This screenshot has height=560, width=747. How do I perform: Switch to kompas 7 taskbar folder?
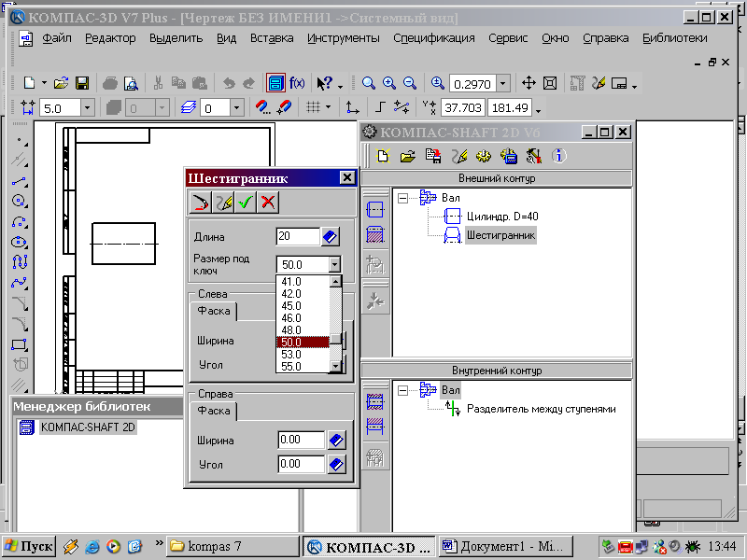coord(233,546)
